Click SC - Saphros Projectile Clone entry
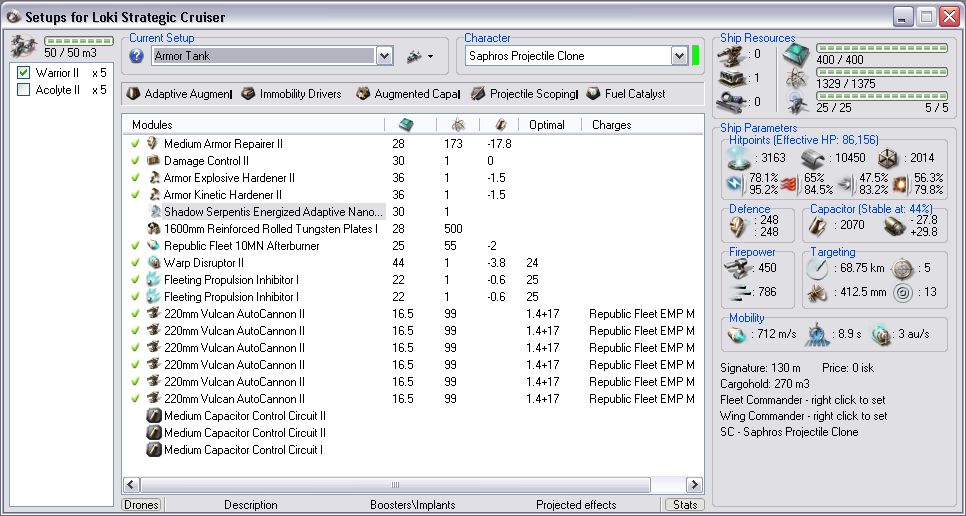Screen dimensions: 966x516 [789, 432]
